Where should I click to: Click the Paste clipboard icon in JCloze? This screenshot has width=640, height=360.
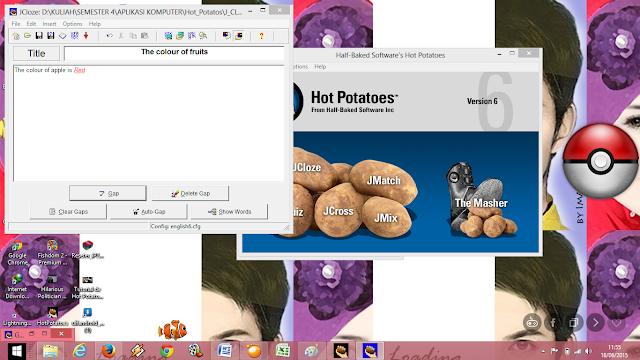(x=144, y=36)
